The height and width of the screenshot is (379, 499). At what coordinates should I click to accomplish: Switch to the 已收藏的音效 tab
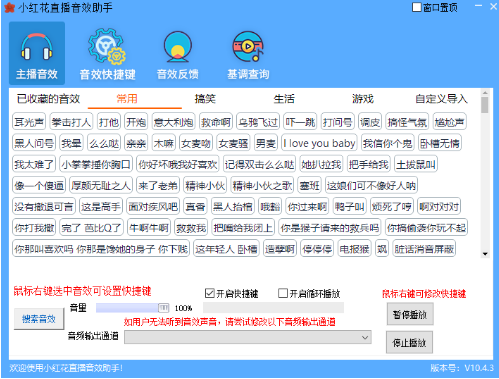coord(48,99)
